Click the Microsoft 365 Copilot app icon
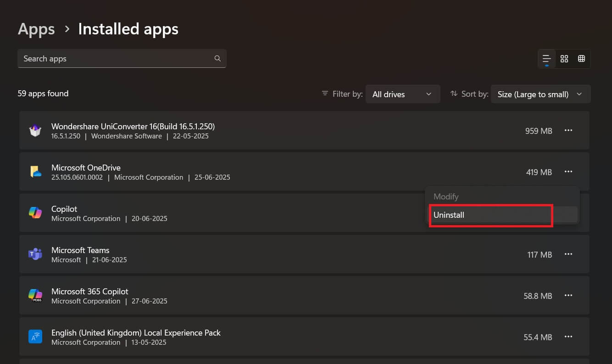612x364 pixels. tap(35, 295)
